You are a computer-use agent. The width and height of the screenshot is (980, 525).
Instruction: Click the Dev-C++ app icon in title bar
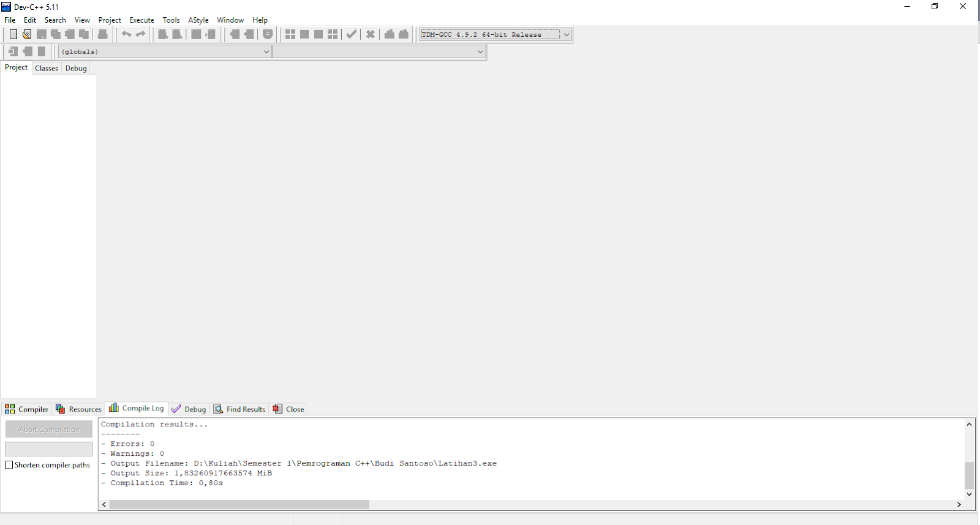(x=6, y=7)
